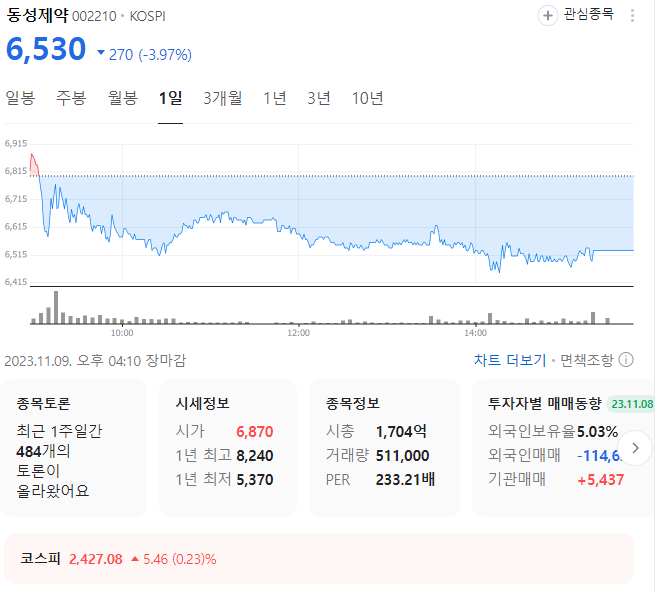Click the market close timestamp 2023.11.09. 오후 04:10 장마감
This screenshot has height=591, width=655.
95,360
